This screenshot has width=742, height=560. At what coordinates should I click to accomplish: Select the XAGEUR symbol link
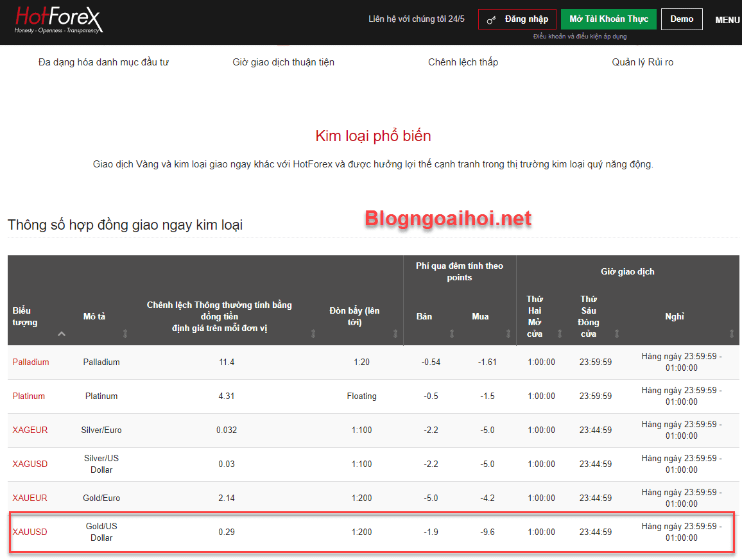tap(30, 430)
